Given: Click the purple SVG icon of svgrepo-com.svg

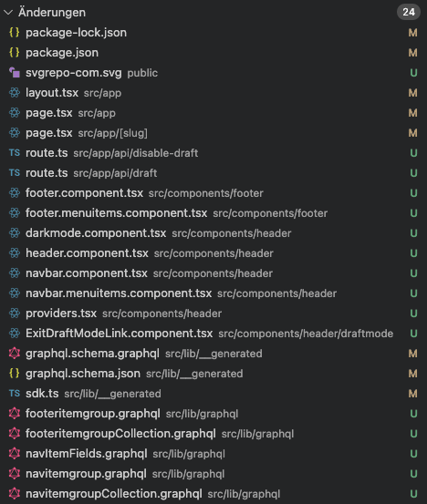Looking at the screenshot, I should point(15,73).
